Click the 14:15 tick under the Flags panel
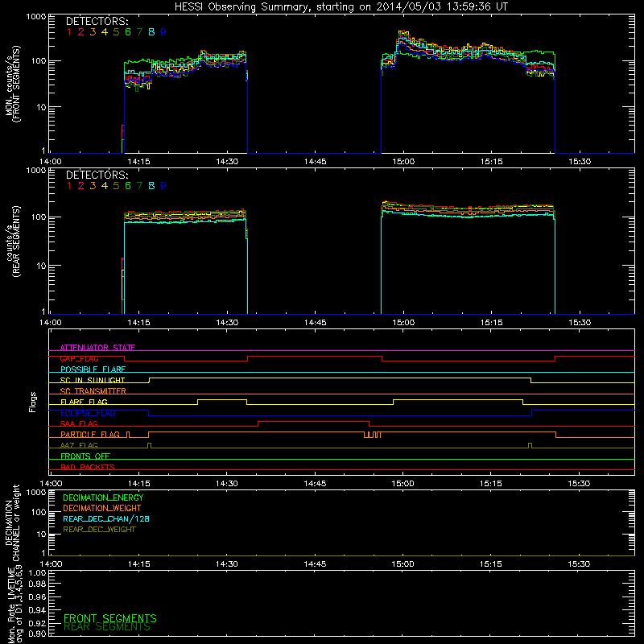Viewport: 644px width, 644px height. (138, 484)
